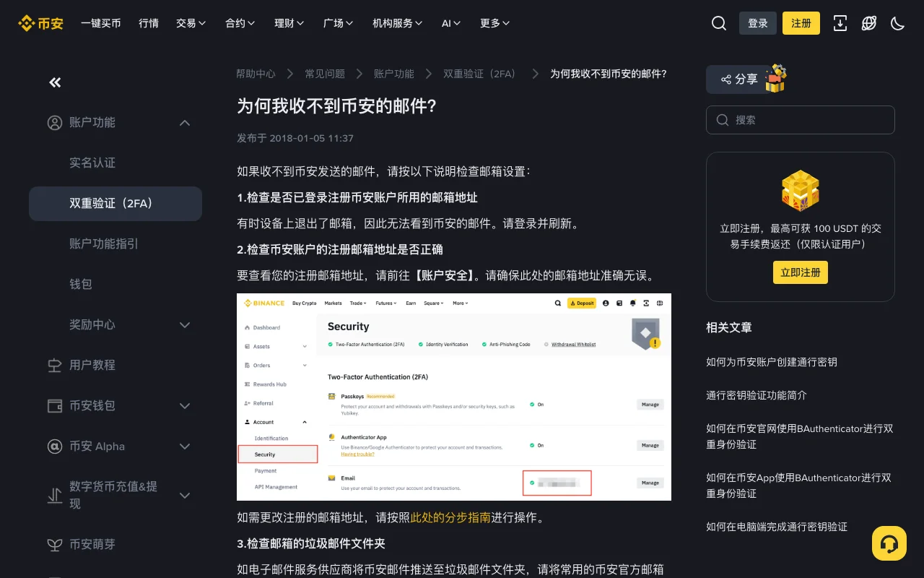The image size is (924, 578).
Task: Go to 一键买币 in navigation
Action: 101,23
